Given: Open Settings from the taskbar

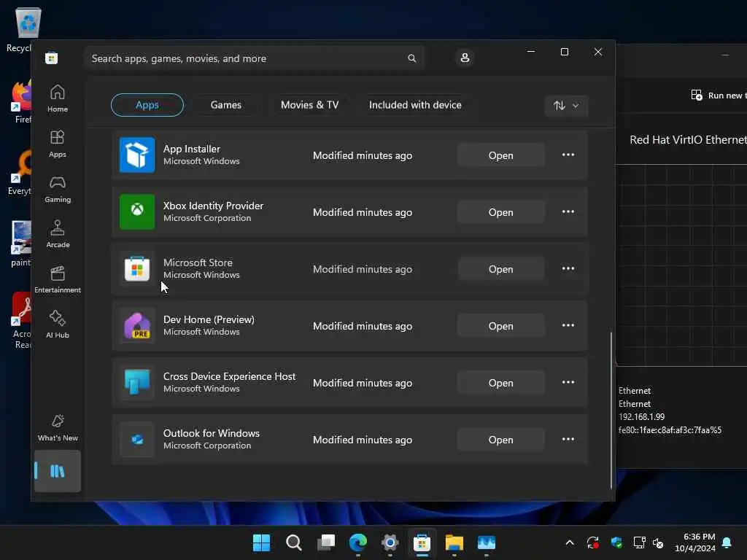Looking at the screenshot, I should (390, 542).
